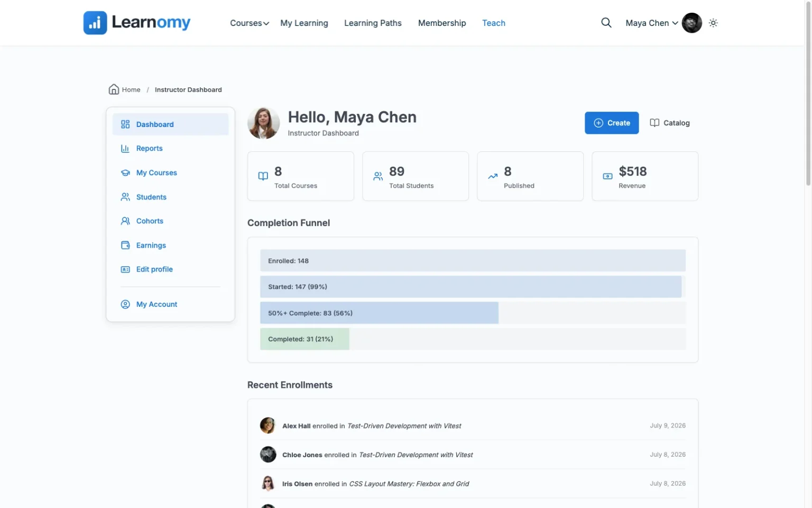This screenshot has width=812, height=508.
Task: Click the July 9, 2026 enrollment date
Action: [x=668, y=425]
